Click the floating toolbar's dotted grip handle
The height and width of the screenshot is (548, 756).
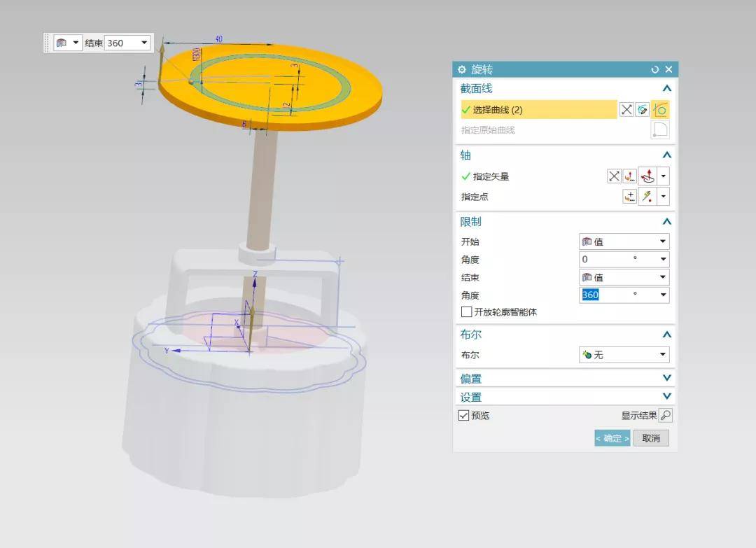pyautogui.click(x=47, y=43)
